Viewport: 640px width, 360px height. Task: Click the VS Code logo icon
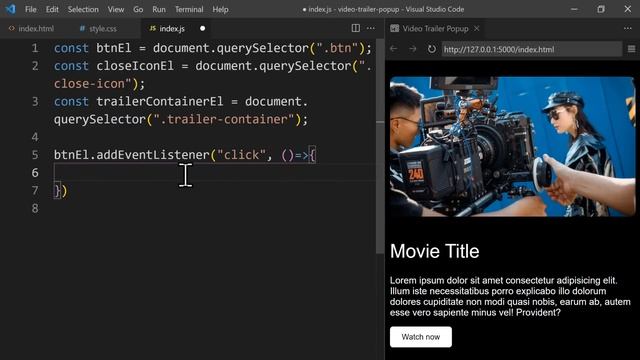pos(10,9)
